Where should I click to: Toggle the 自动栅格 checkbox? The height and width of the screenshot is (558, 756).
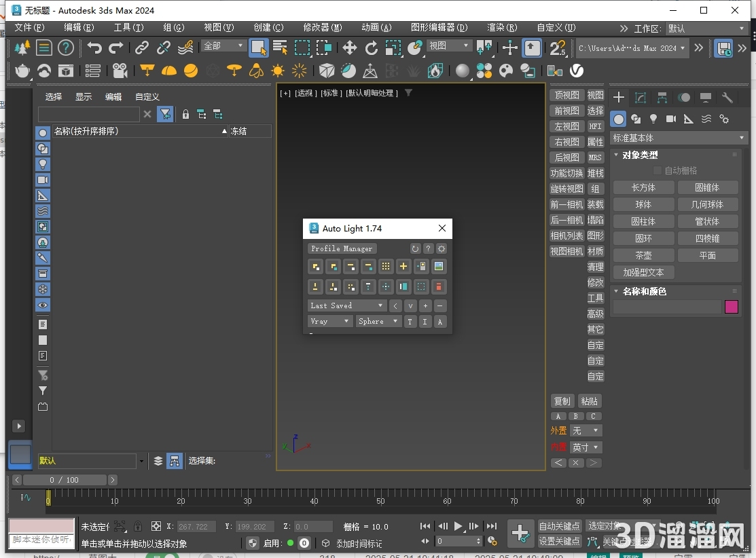pos(657,170)
